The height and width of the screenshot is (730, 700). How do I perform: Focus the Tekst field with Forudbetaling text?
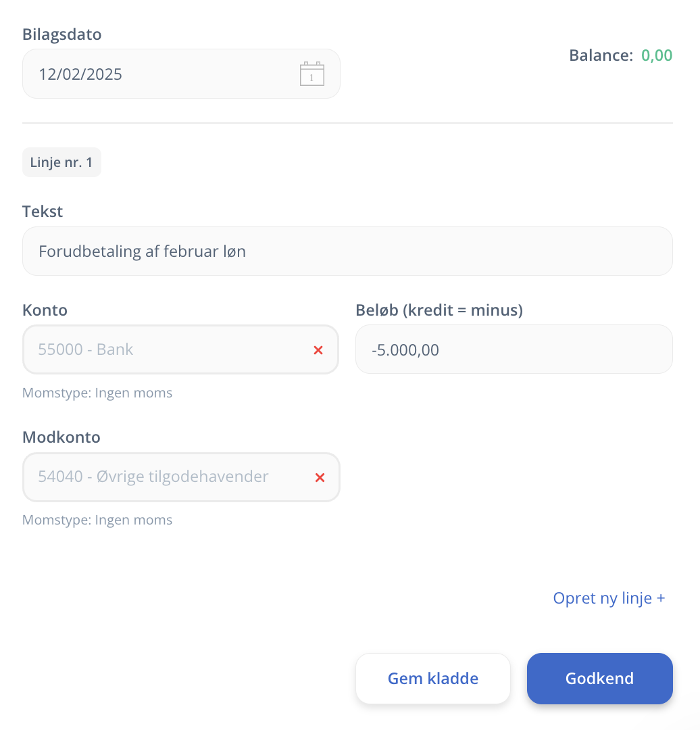tap(347, 251)
